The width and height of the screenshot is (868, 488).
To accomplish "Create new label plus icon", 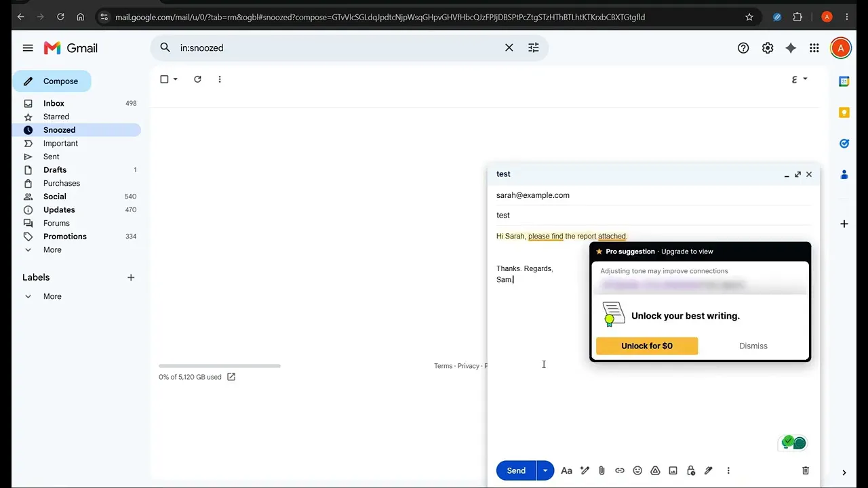I will 131,277.
